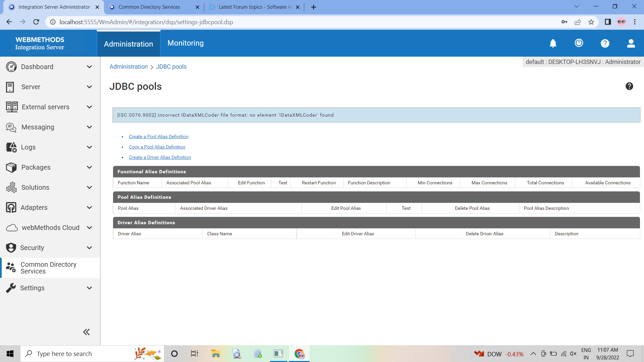Reload the browser page
Screen dimensions: 644x362
[36, 22]
